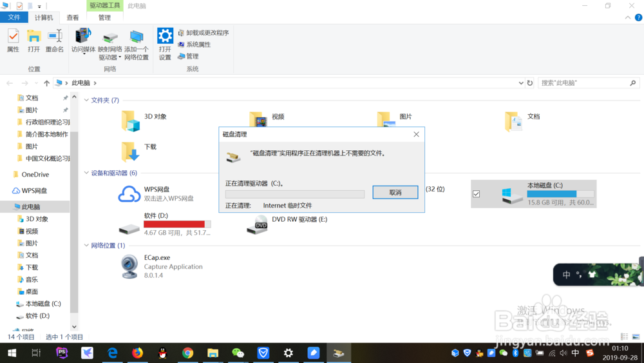Select the WPS网盘 cloud drive item
Viewport: 644px width, 363px height.
[x=156, y=193]
